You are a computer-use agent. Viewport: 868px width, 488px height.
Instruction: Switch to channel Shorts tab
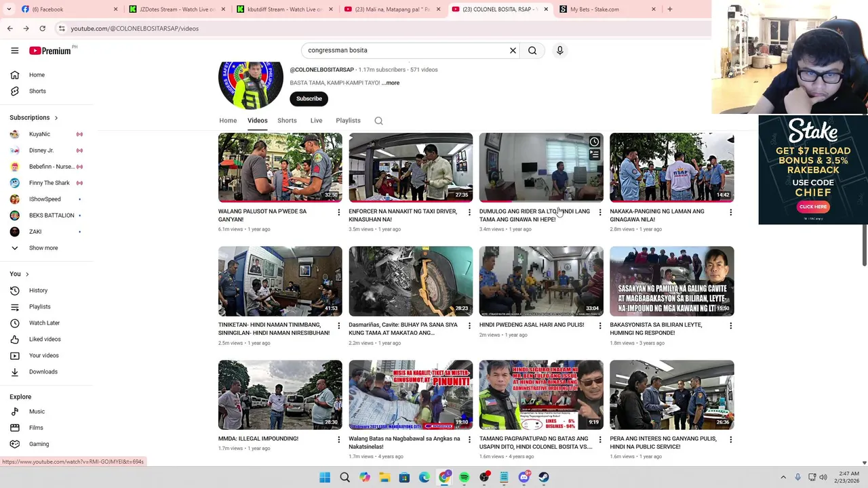point(287,121)
